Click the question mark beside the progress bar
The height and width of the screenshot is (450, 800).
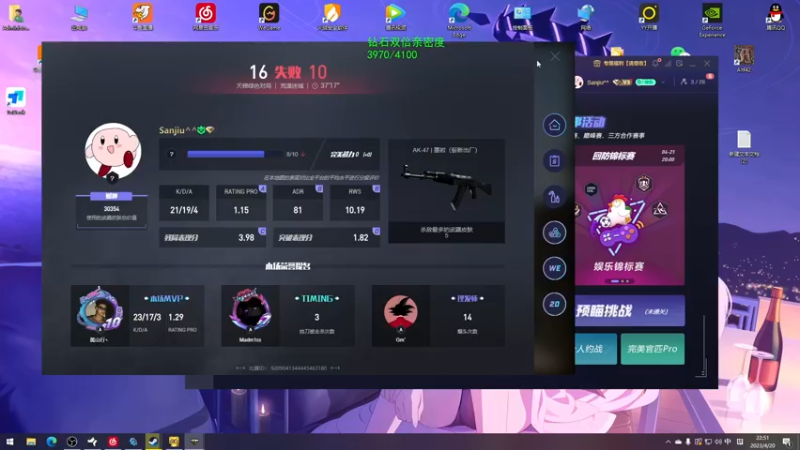click(171, 154)
